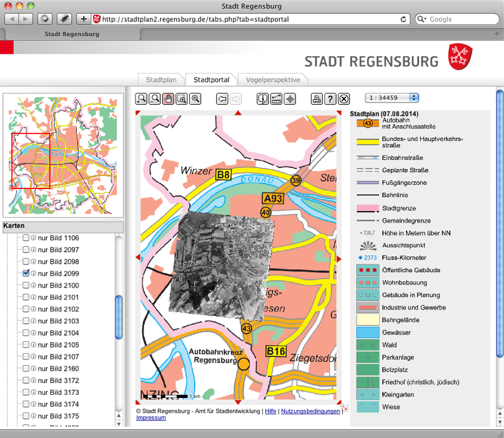Enable the nur Bild 1106 checkbox

26,238
